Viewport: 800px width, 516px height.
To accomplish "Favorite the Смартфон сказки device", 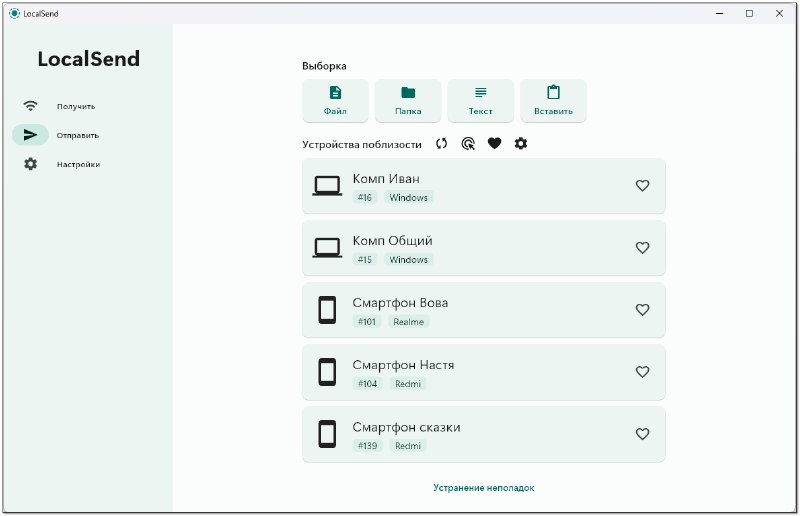I will tap(642, 434).
